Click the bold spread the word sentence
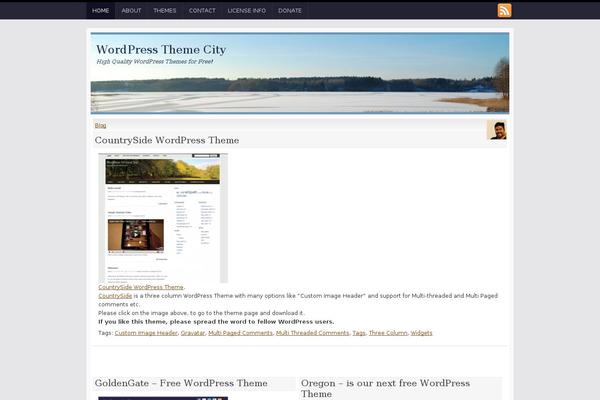Image resolution: width=600 pixels, height=400 pixels. click(216, 322)
